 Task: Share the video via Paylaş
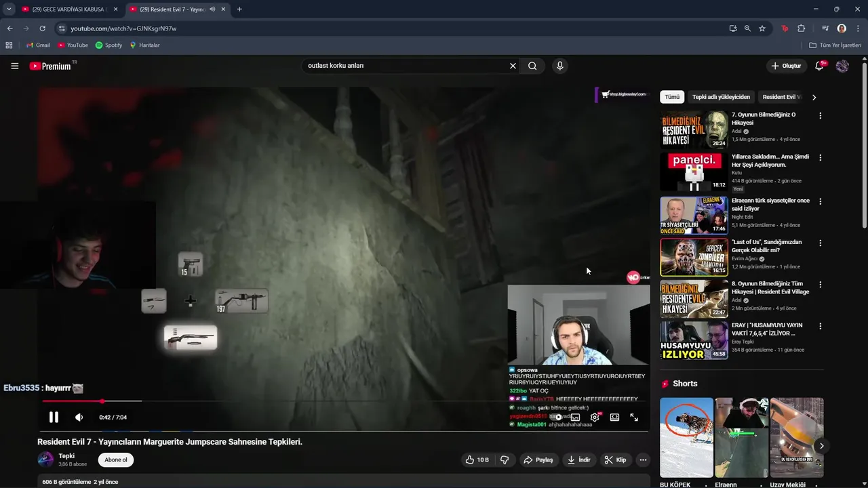pyautogui.click(x=538, y=460)
